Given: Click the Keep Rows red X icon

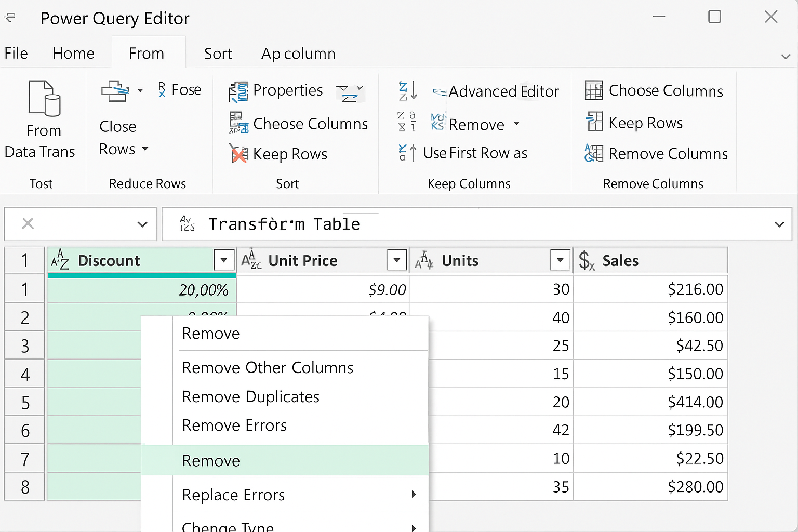Looking at the screenshot, I should [238, 154].
